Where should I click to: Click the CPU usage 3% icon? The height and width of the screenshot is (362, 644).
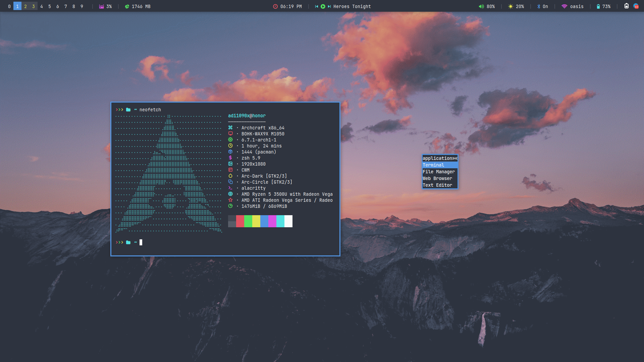click(102, 6)
